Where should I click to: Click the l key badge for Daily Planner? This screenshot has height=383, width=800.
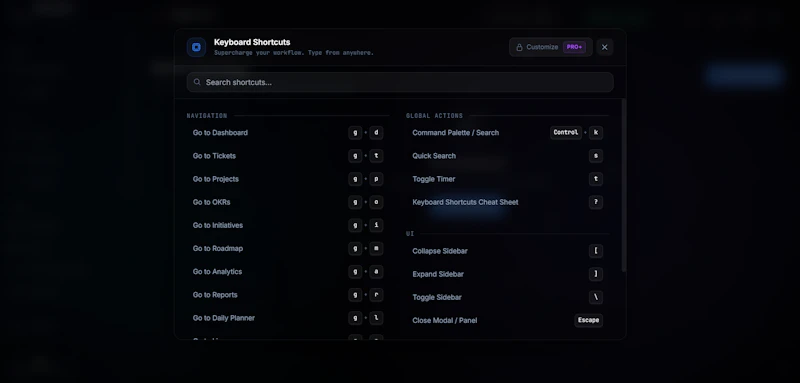point(376,318)
